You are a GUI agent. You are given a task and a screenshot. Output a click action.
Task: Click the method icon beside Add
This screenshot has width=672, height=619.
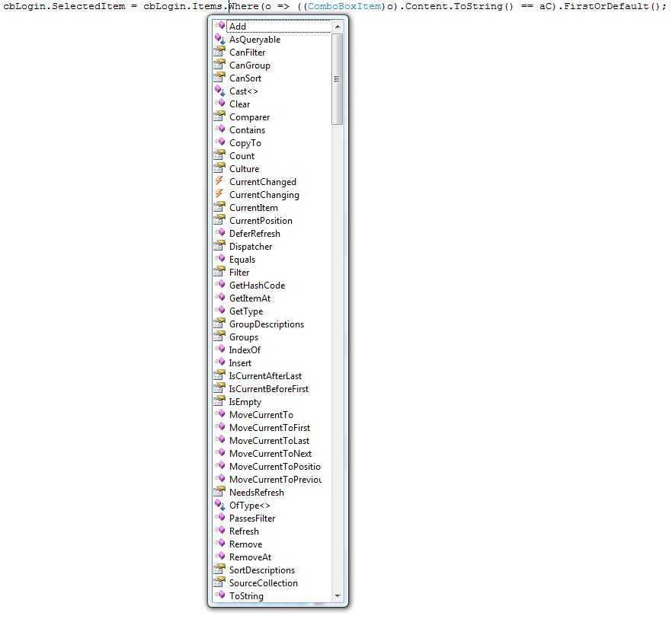point(220,26)
